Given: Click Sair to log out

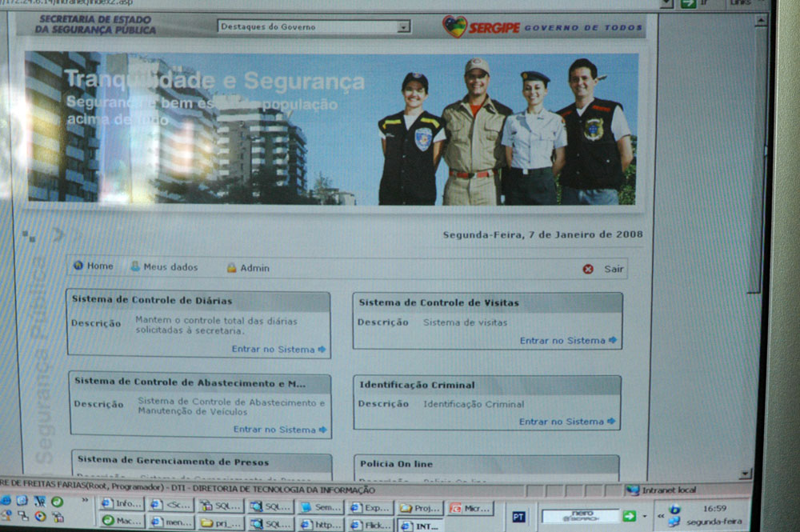Looking at the screenshot, I should pyautogui.click(x=603, y=269).
